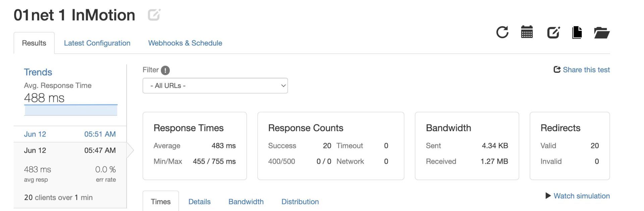This screenshot has width=644, height=211.
Task: Click the share arrow icon
Action: (557, 69)
